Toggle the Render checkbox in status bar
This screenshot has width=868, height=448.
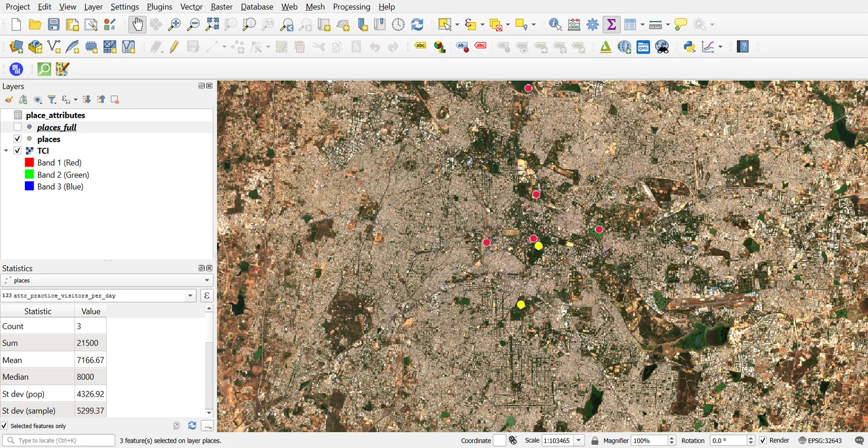[x=763, y=440]
